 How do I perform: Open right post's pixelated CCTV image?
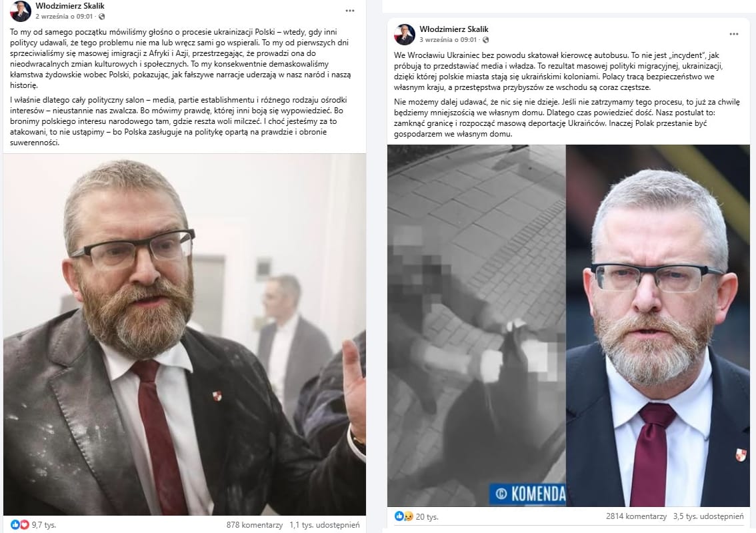pos(477,326)
